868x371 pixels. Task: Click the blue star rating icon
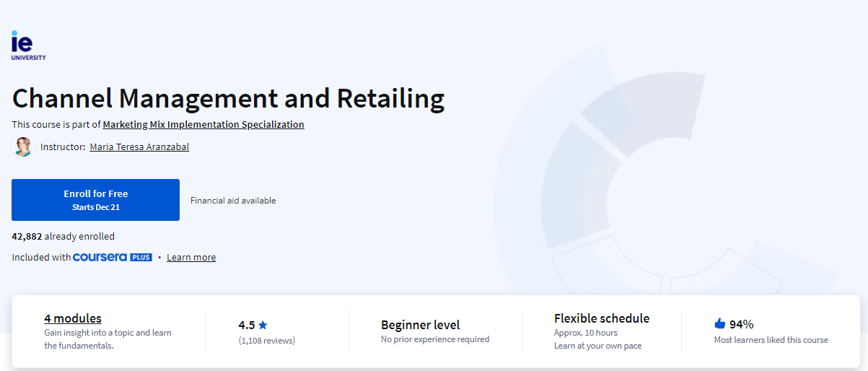click(263, 325)
